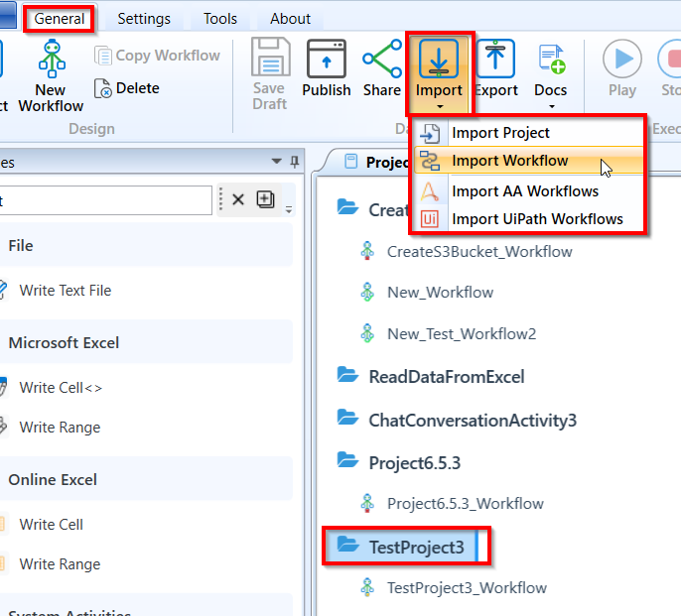The image size is (681, 616).
Task: Open the General ribbon tab
Action: point(60,19)
